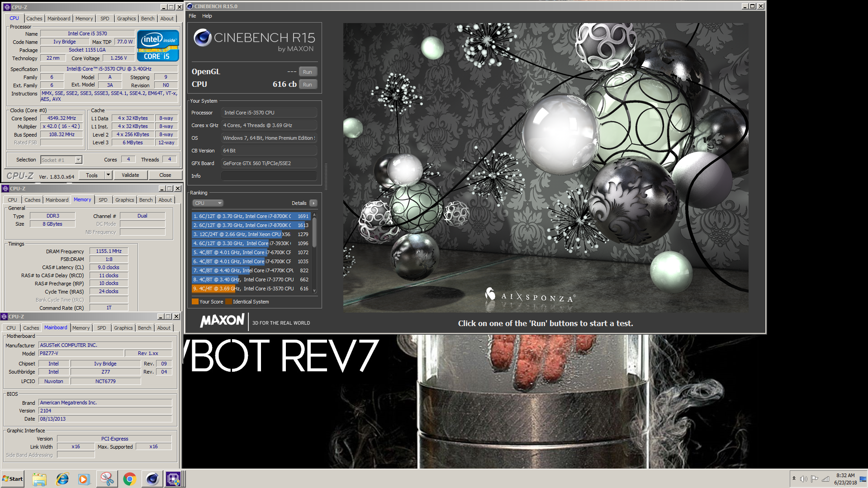Click the rendered spheres preview image
Image resolution: width=868 pixels, height=488 pixels.
click(545, 167)
